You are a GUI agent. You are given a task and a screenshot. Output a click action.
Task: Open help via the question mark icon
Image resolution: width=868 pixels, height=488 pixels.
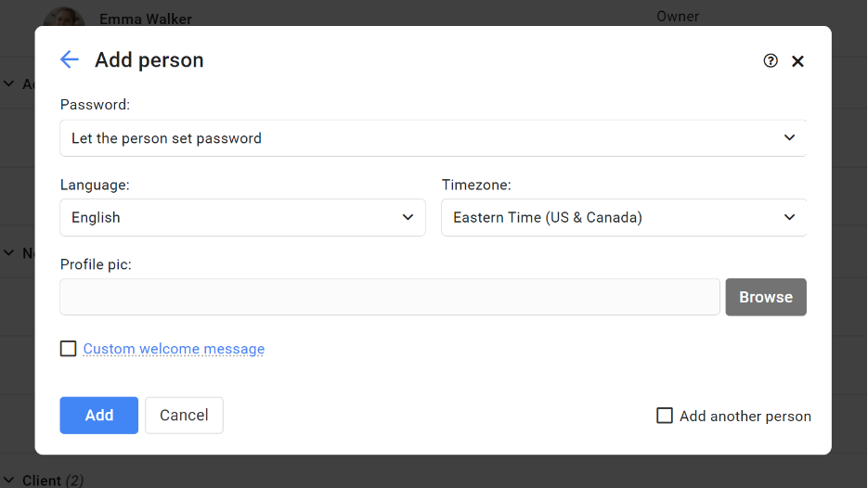[x=770, y=61]
